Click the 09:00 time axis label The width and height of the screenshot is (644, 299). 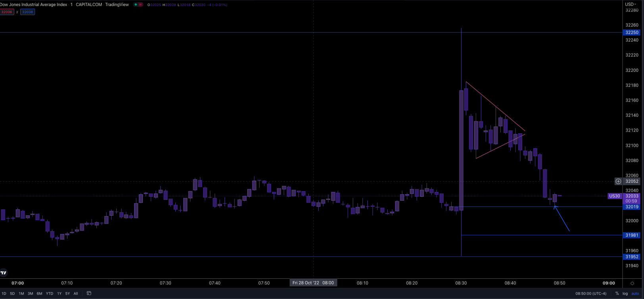point(609,283)
